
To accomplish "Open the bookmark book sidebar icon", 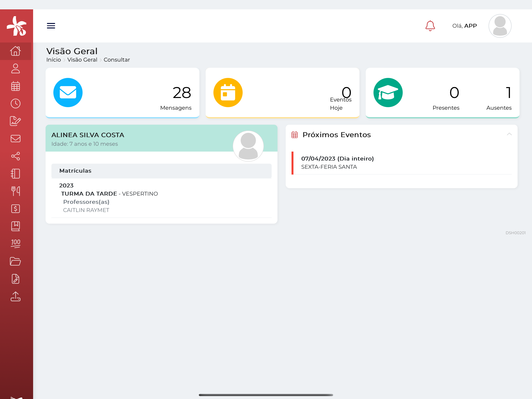I will pos(16,226).
